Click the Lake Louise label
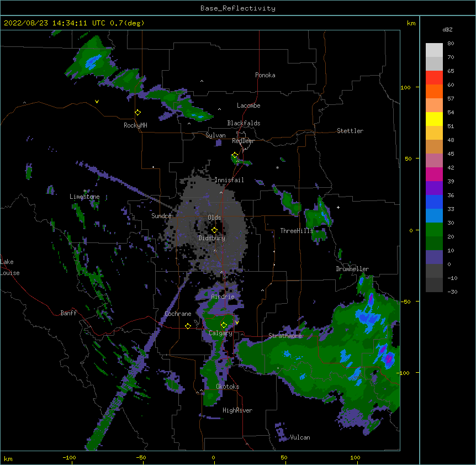476x465 pixels. coord(10,267)
